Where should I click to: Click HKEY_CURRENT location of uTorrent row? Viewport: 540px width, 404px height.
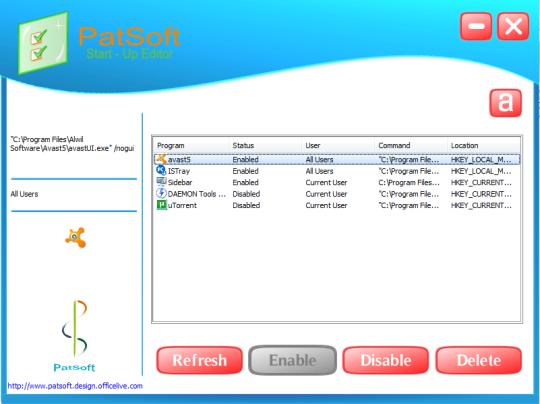coord(481,205)
